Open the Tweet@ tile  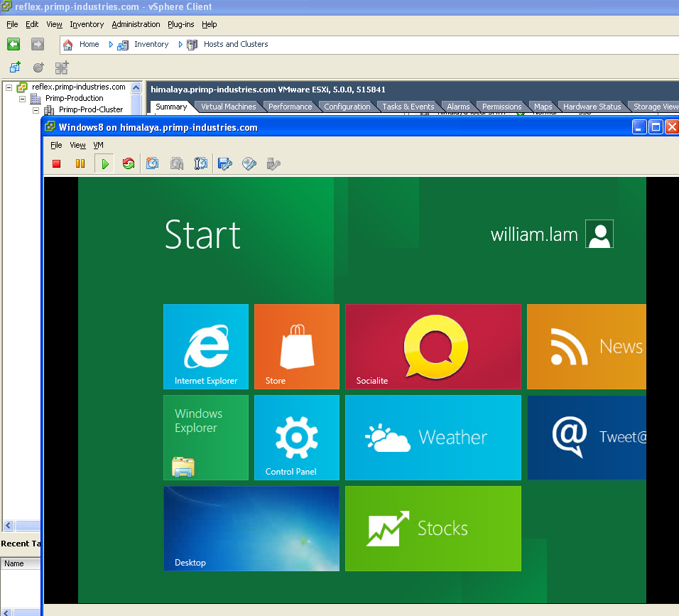587,438
